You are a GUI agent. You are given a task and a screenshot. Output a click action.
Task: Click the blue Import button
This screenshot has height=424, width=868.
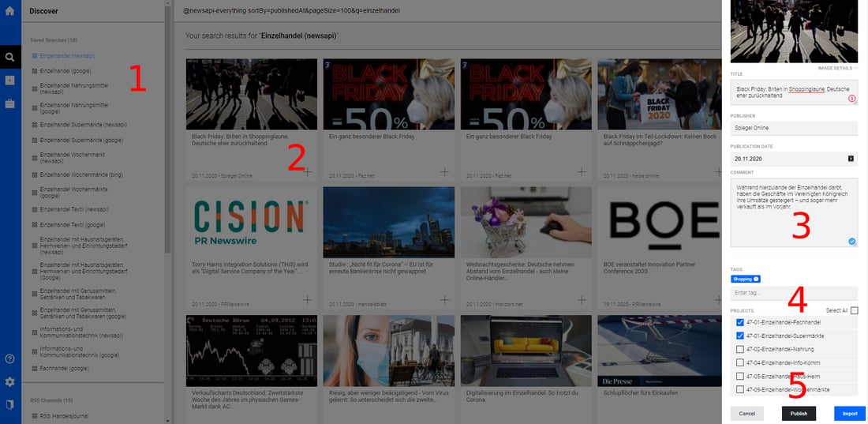point(850,414)
